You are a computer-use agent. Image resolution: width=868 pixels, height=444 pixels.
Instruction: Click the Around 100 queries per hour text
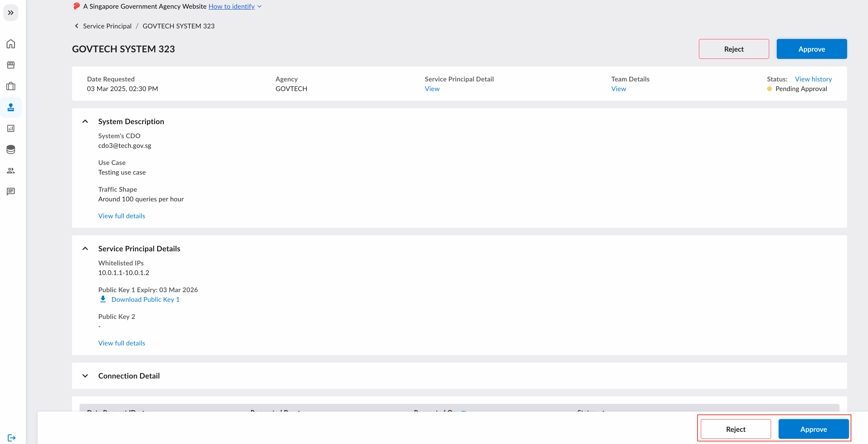141,199
